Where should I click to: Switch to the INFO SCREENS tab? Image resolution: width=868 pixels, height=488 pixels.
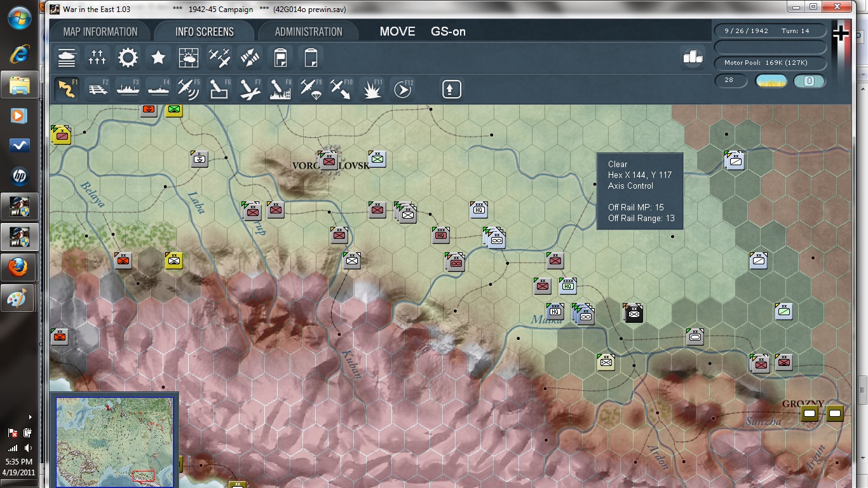tap(205, 32)
